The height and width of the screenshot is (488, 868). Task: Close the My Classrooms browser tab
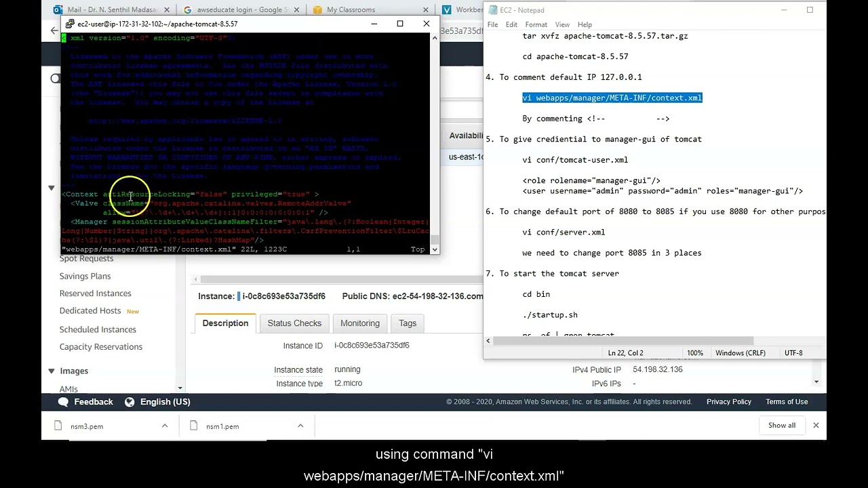[x=426, y=9]
